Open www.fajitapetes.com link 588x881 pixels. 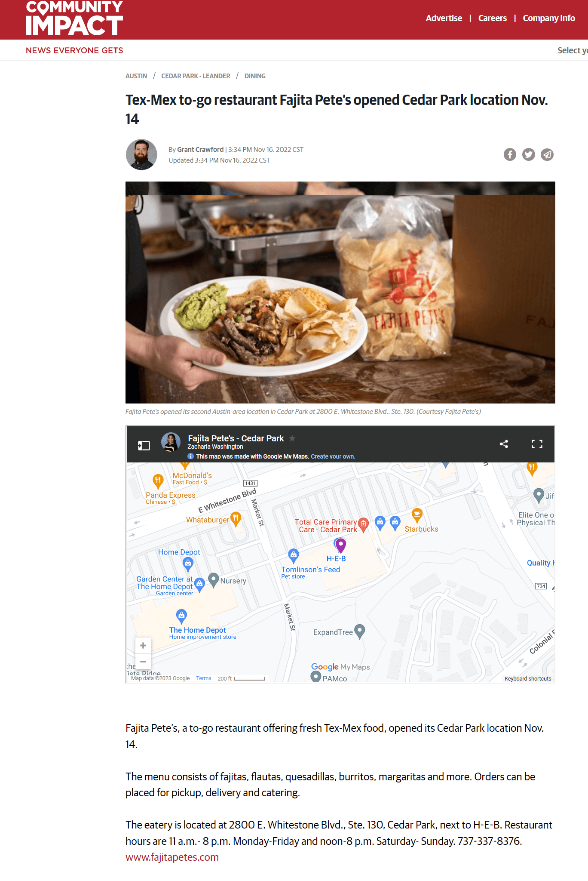[172, 857]
